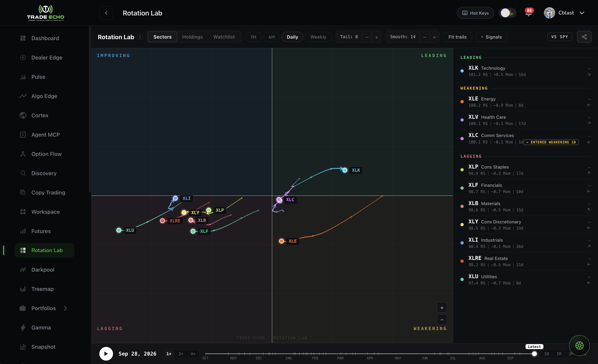Screen dimensions: 598x364
Task: Click the share icon button
Action: pos(584,37)
